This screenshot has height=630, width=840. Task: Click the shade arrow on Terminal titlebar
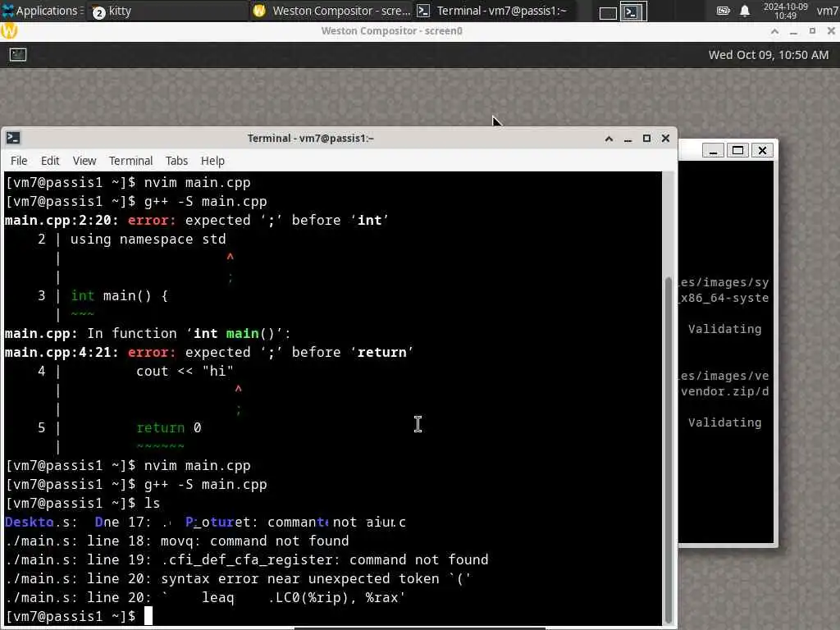pyautogui.click(x=609, y=139)
